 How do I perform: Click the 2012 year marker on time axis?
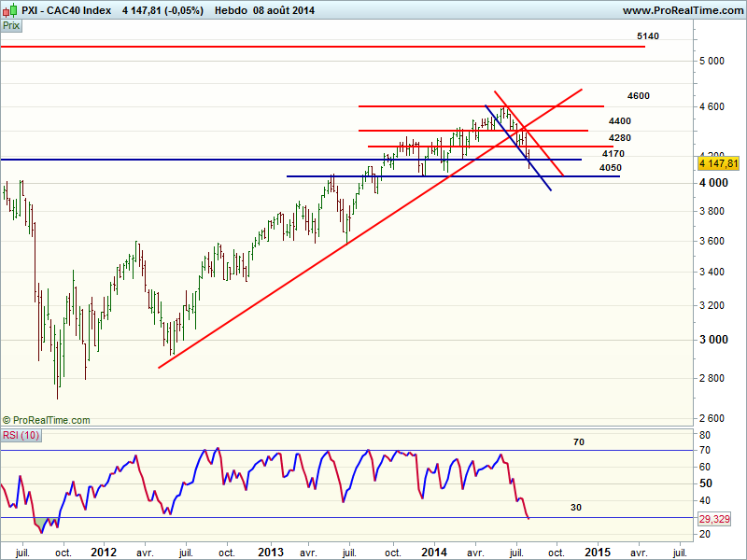pyautogui.click(x=104, y=552)
